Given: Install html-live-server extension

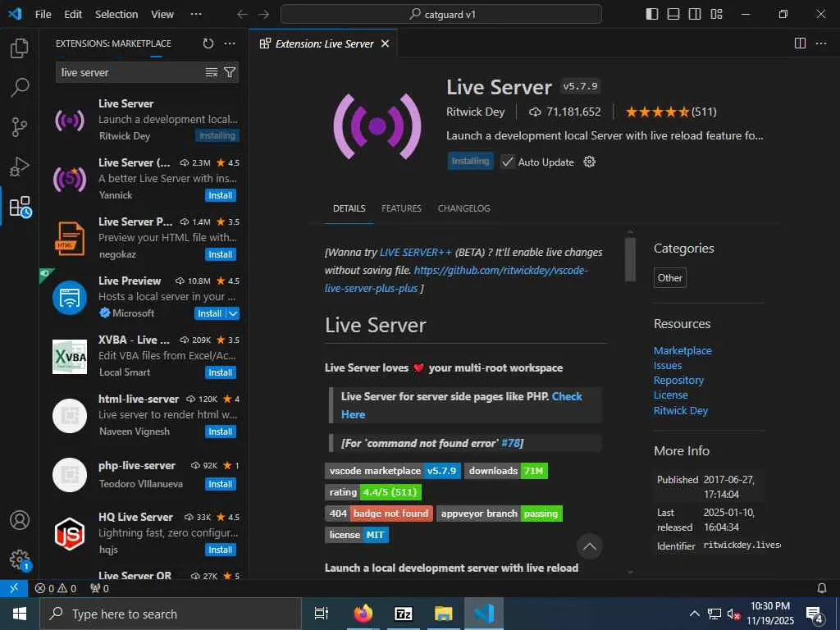Looking at the screenshot, I should coord(220,431).
